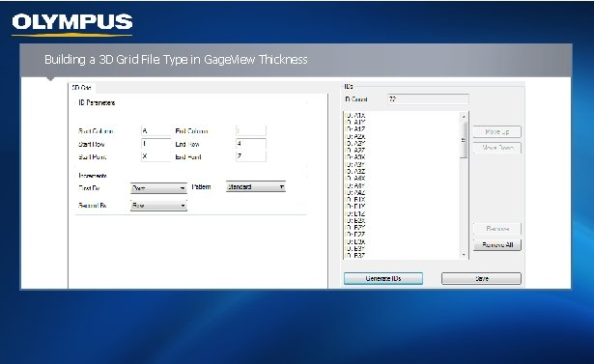The width and height of the screenshot is (594, 364).
Task: Select ID A4X in the list
Action: click(355, 179)
